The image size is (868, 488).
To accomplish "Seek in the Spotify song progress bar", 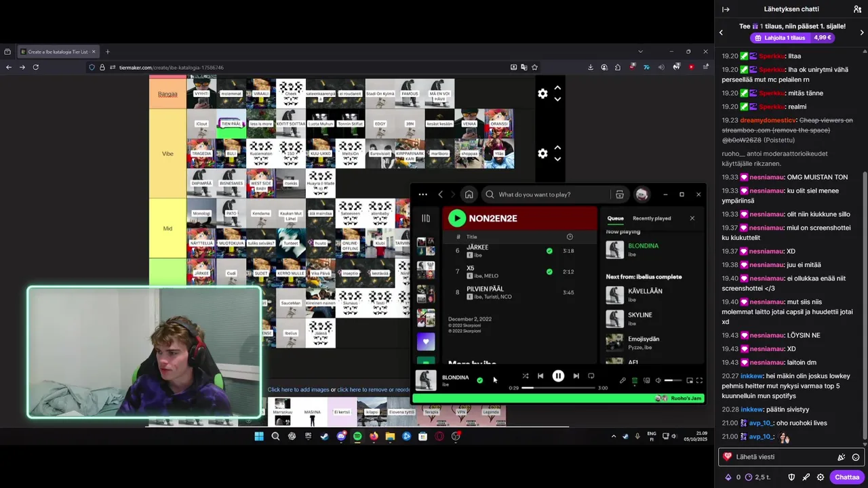I will (558, 388).
